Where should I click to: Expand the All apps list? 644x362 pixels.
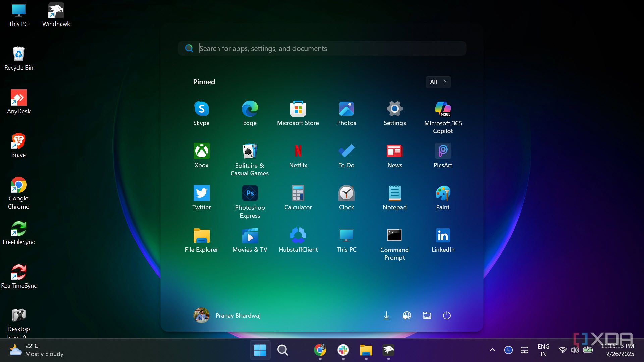pos(438,82)
